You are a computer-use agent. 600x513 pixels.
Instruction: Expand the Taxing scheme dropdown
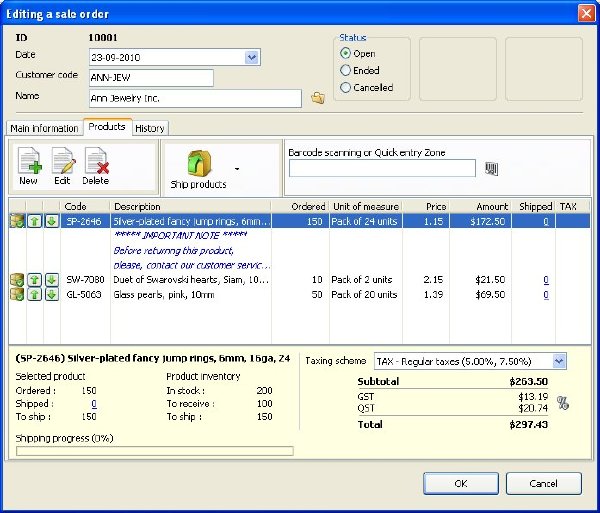pyautogui.click(x=559, y=361)
